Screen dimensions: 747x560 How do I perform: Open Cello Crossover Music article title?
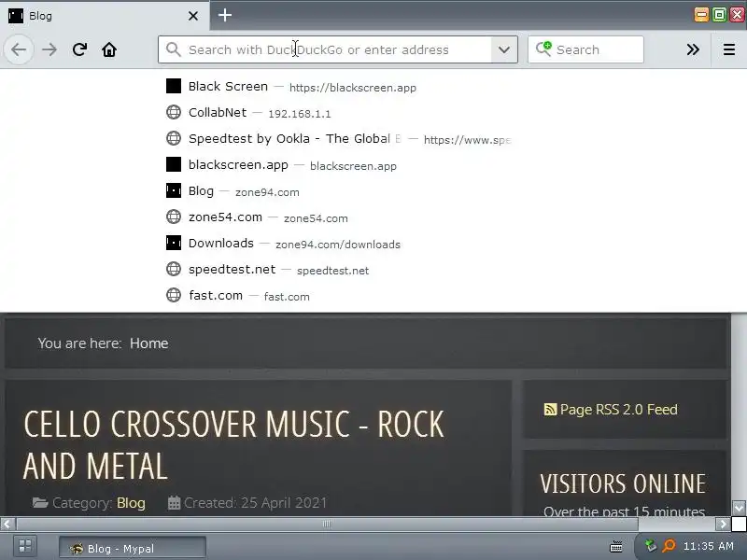[233, 445]
